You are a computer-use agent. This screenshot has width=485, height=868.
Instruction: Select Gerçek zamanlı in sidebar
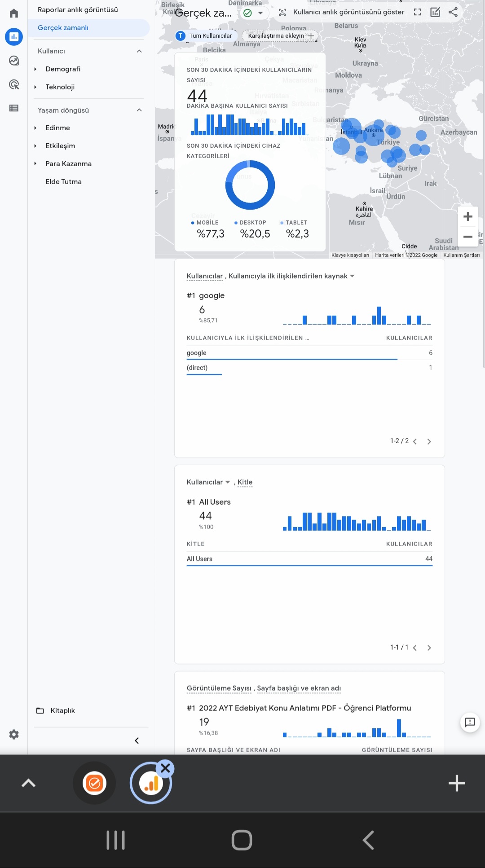pos(89,28)
